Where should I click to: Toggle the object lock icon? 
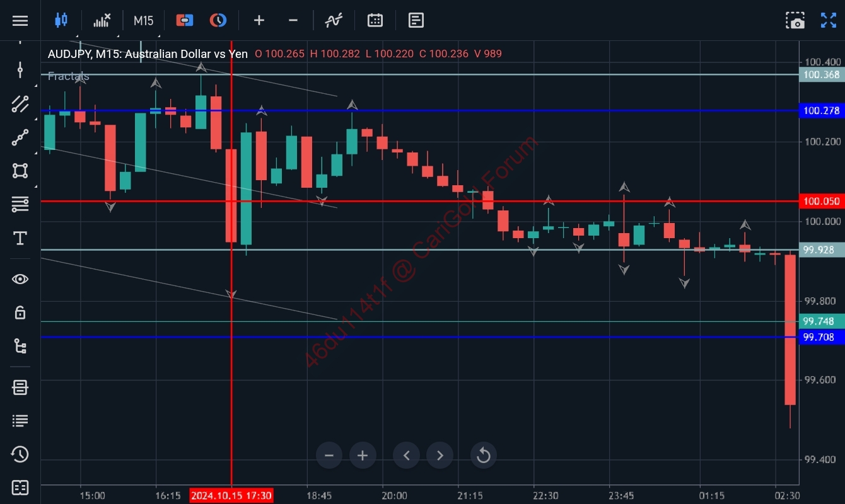click(x=20, y=312)
